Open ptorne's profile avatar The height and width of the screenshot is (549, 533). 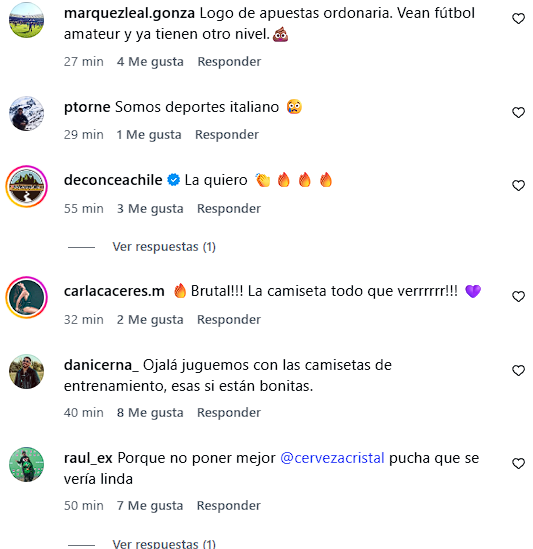pyautogui.click(x=27, y=113)
